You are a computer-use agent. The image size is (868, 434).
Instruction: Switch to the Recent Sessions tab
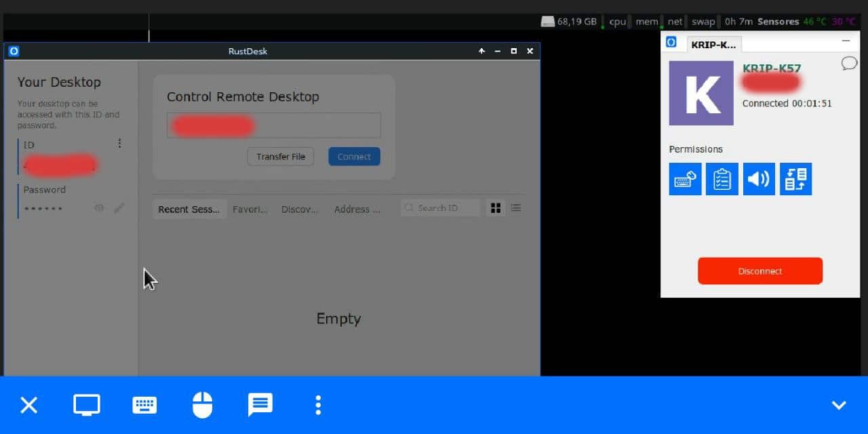189,209
